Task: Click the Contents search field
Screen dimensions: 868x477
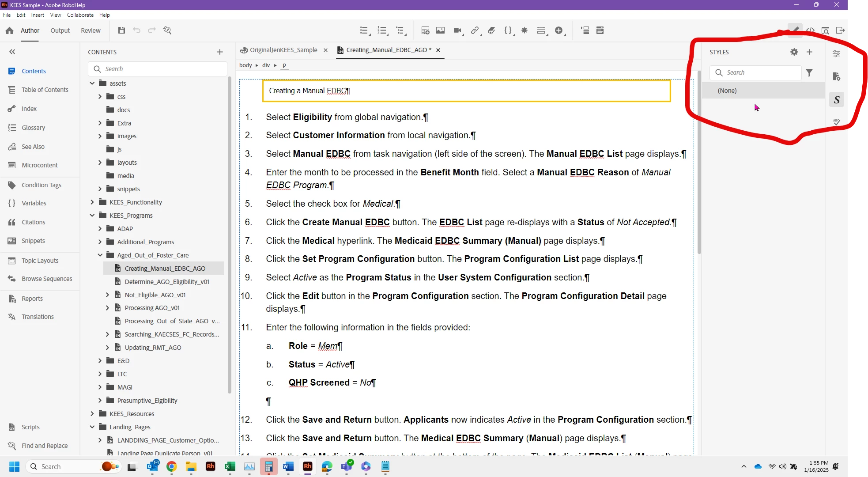Action: (x=163, y=69)
